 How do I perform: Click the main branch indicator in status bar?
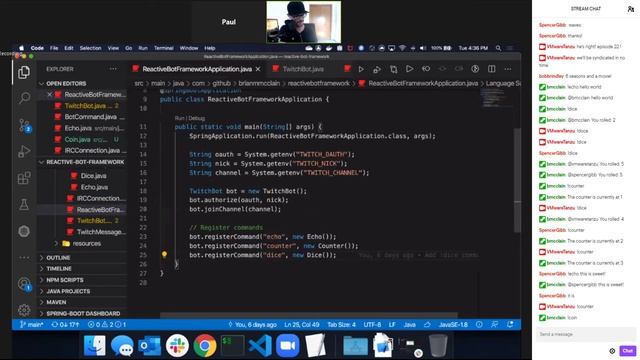(x=31, y=325)
